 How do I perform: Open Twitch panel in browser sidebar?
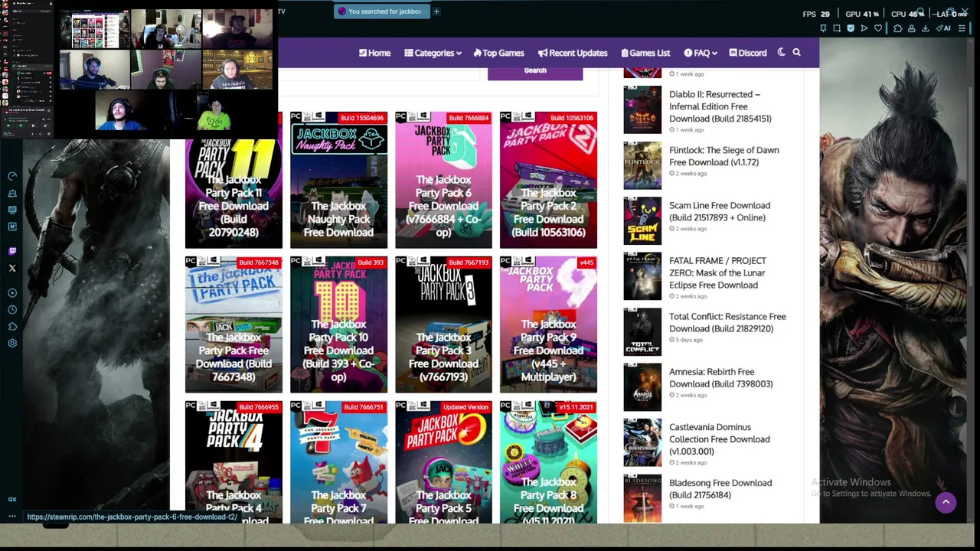12,251
